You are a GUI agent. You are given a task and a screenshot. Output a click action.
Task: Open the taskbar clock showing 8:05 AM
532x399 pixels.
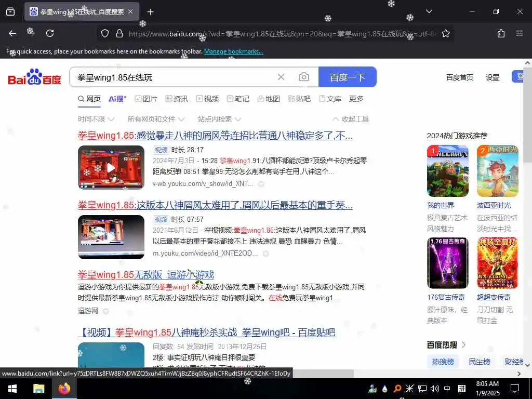point(487,389)
